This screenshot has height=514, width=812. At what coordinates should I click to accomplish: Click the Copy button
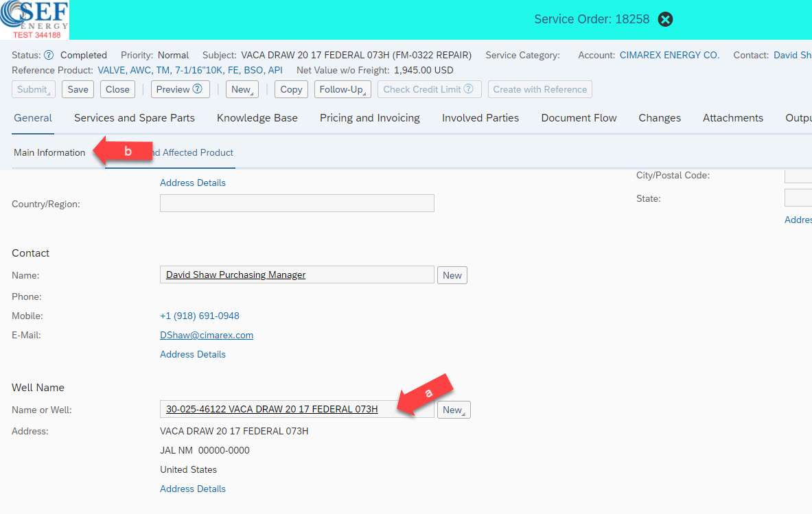[x=291, y=89]
